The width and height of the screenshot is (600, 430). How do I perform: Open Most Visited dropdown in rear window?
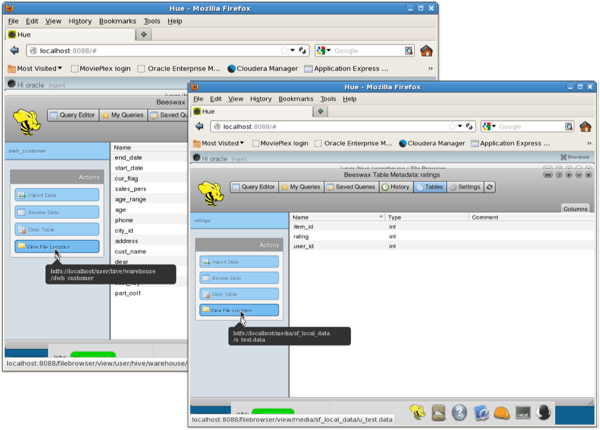[x=35, y=68]
